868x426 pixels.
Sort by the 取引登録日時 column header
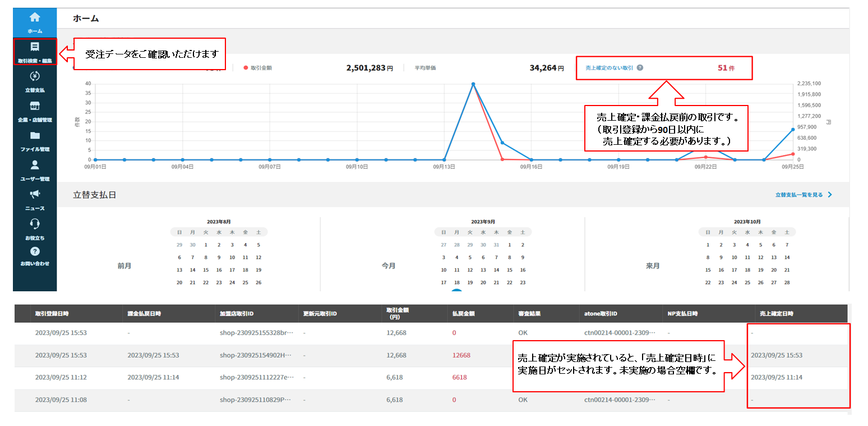click(53, 313)
